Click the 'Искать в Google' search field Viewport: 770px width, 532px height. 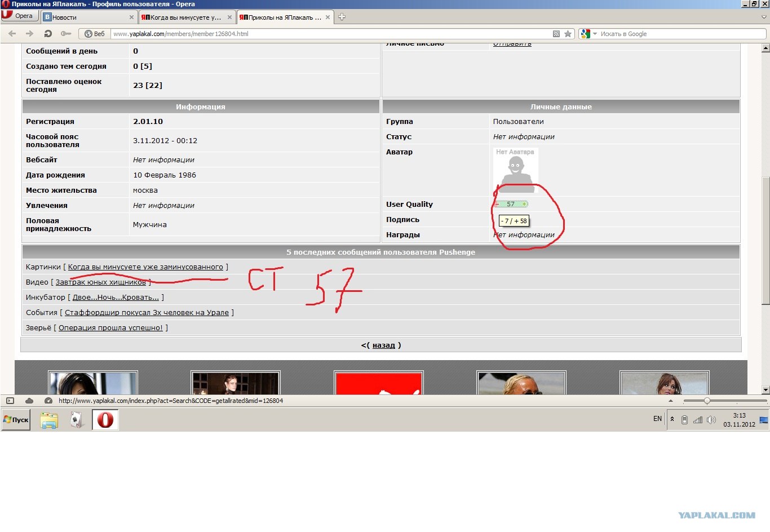coord(682,34)
